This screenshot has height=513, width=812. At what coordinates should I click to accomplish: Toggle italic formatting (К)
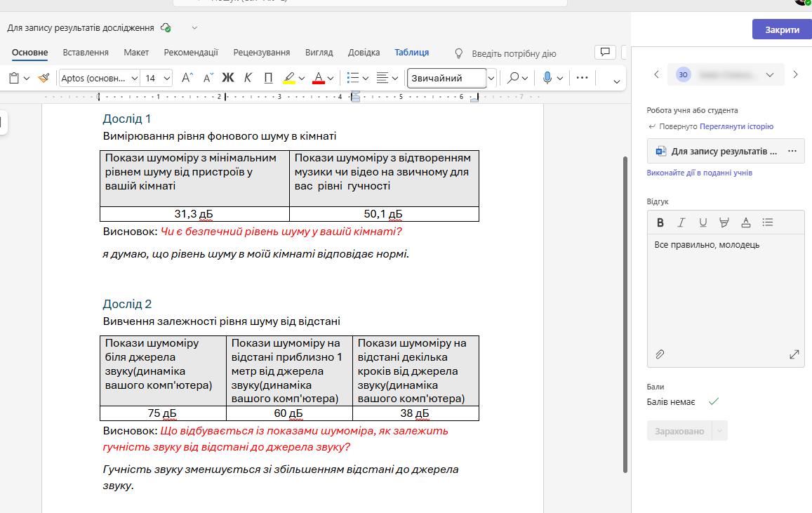click(248, 78)
